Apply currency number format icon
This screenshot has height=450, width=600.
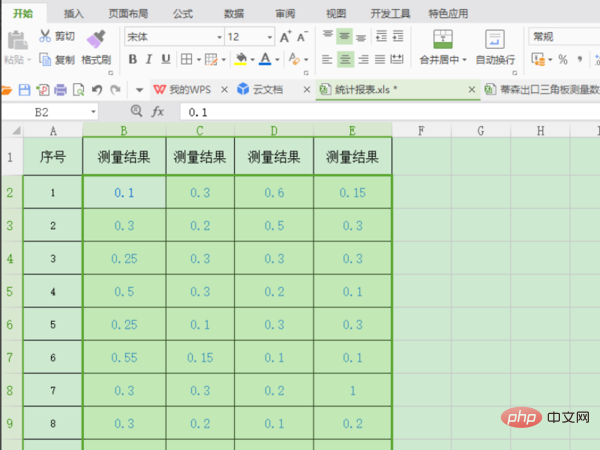[538, 59]
